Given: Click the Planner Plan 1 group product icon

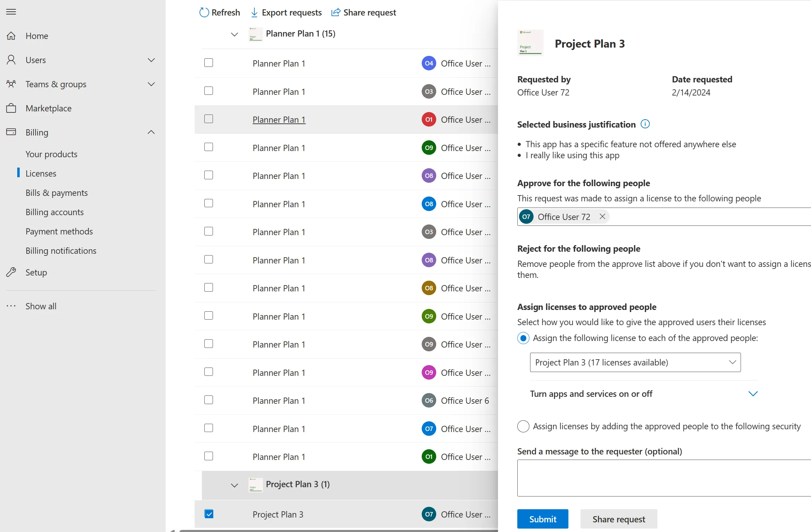Looking at the screenshot, I should tap(255, 34).
